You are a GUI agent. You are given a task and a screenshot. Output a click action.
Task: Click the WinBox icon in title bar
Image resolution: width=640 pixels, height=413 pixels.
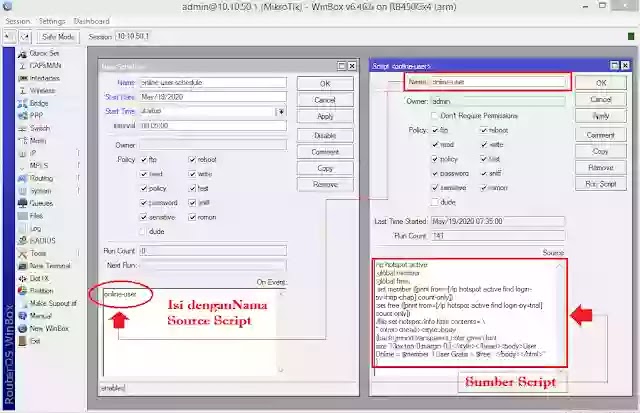pos(7,6)
